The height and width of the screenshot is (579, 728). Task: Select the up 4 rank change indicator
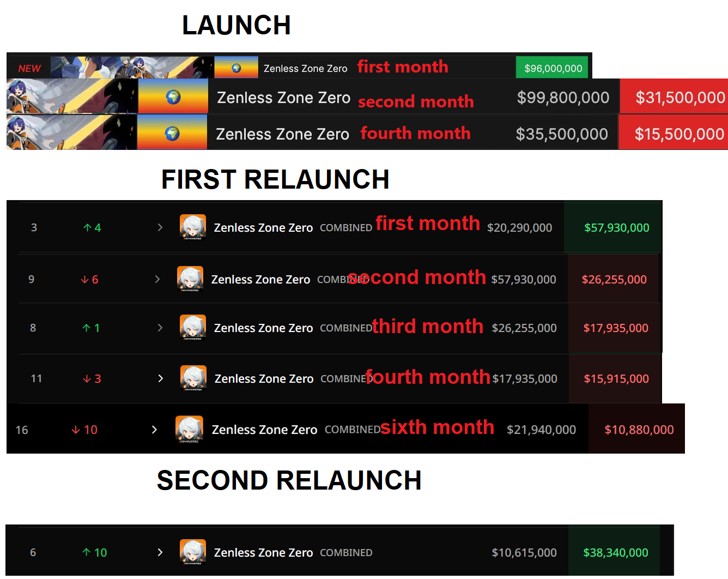point(92,227)
